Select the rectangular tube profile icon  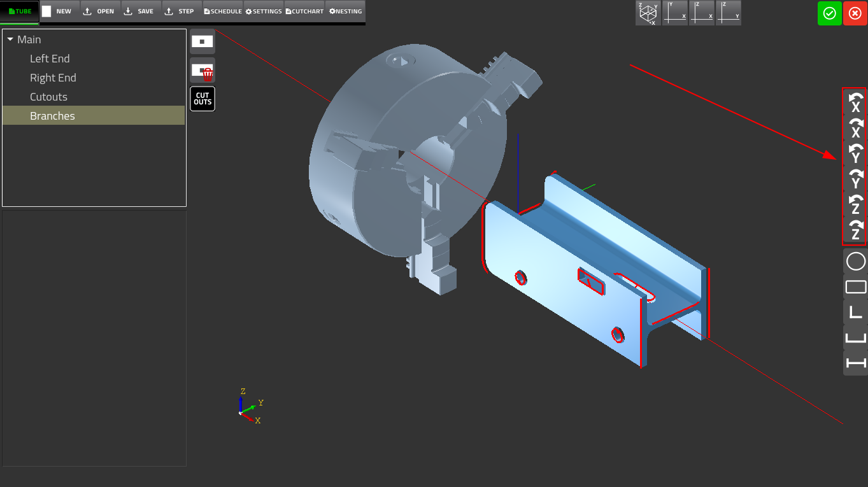(x=855, y=286)
